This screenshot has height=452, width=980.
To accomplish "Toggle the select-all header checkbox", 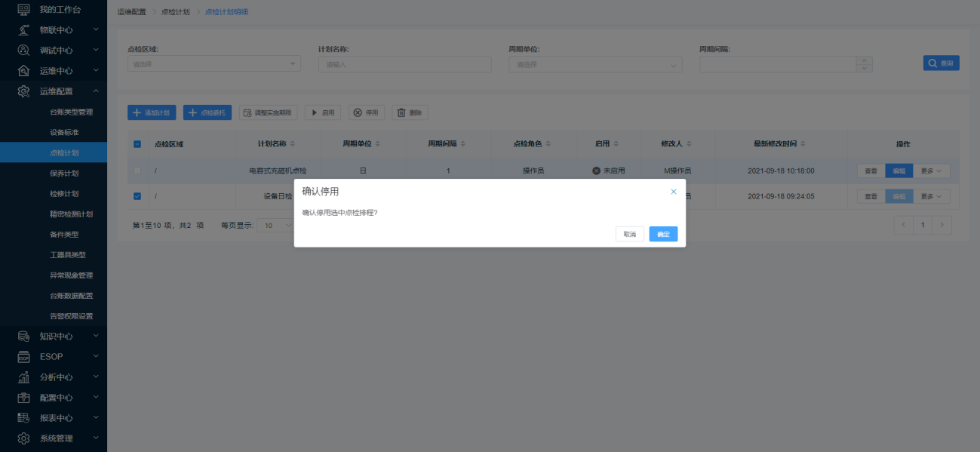I will tap(137, 144).
